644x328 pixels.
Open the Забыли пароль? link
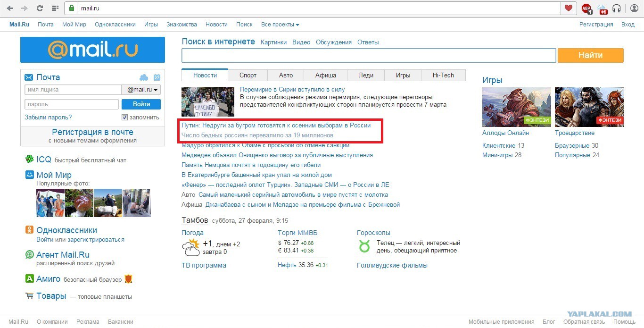pos(48,117)
